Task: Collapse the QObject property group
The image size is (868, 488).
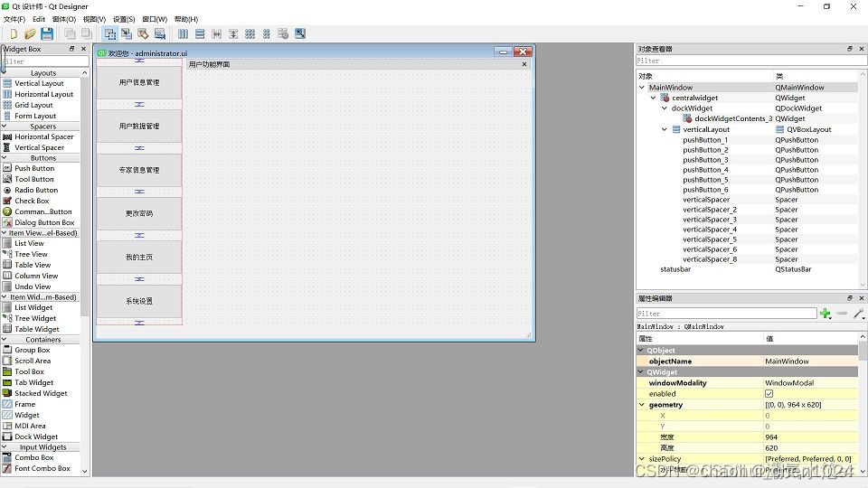Action: coord(641,351)
